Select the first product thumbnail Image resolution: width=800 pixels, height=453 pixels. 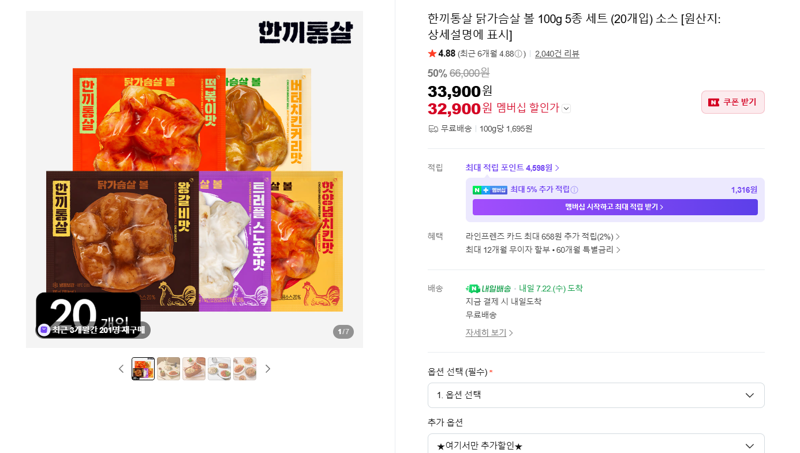pyautogui.click(x=143, y=368)
